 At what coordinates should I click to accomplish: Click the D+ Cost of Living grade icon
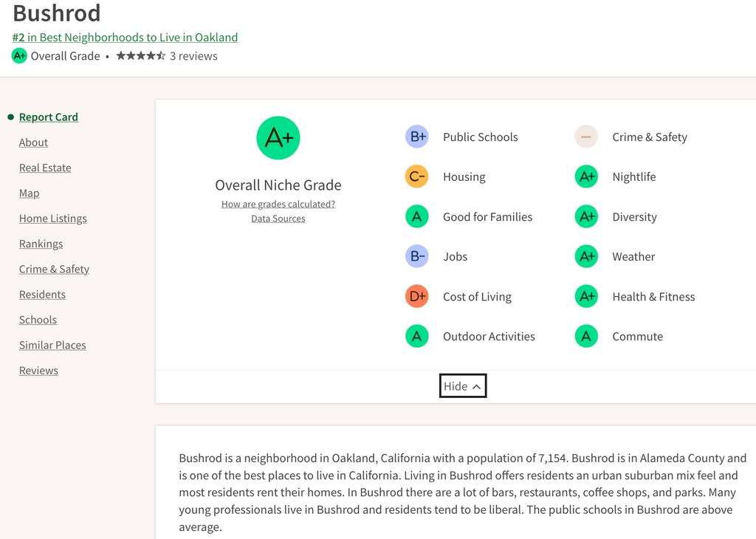point(417,297)
